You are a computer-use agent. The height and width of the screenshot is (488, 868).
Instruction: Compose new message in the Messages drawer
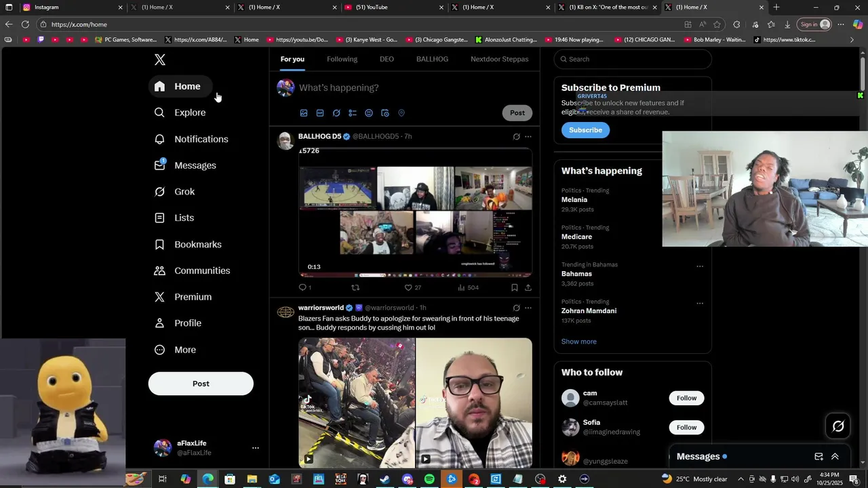818,457
